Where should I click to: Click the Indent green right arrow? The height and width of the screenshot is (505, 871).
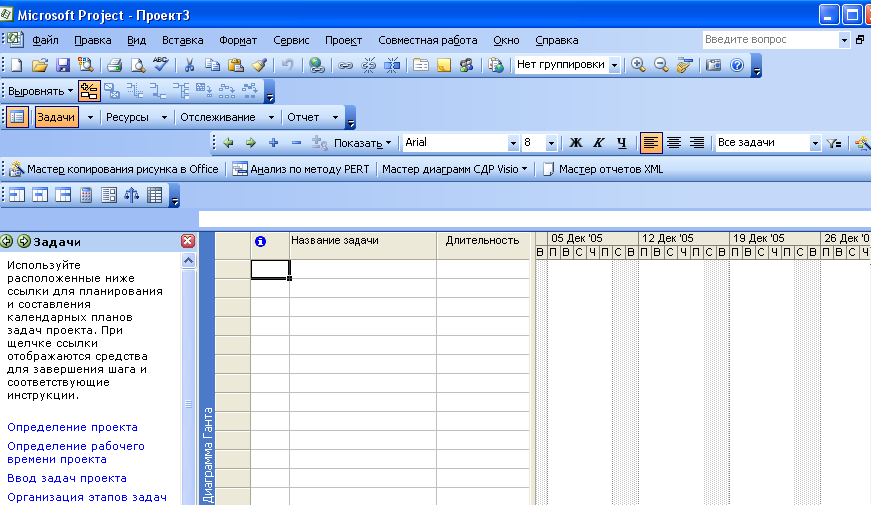coord(251,143)
